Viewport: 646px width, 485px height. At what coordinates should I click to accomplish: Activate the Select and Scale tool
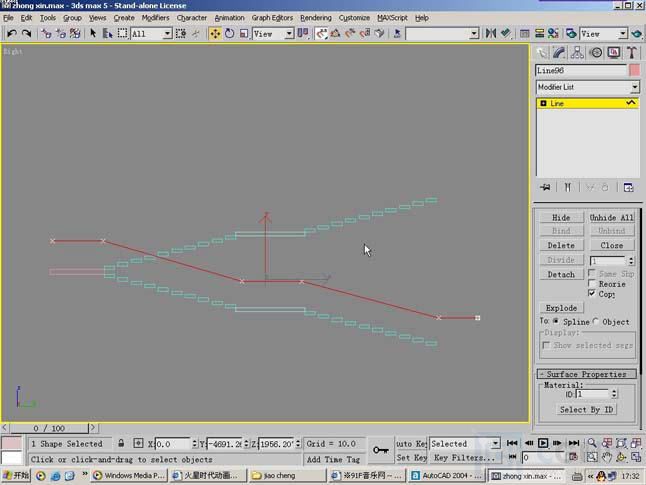click(244, 33)
